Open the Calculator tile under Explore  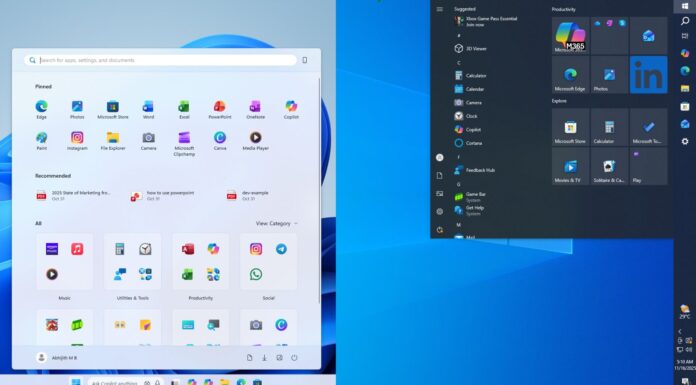(x=609, y=127)
